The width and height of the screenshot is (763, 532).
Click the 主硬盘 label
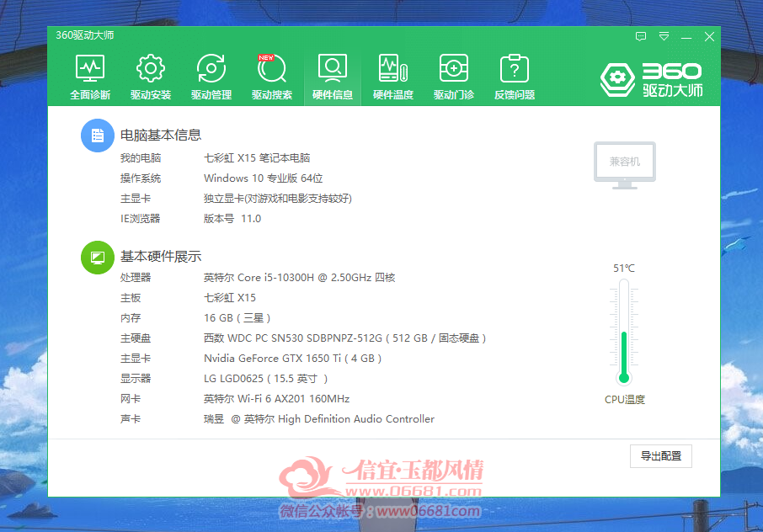[136, 338]
